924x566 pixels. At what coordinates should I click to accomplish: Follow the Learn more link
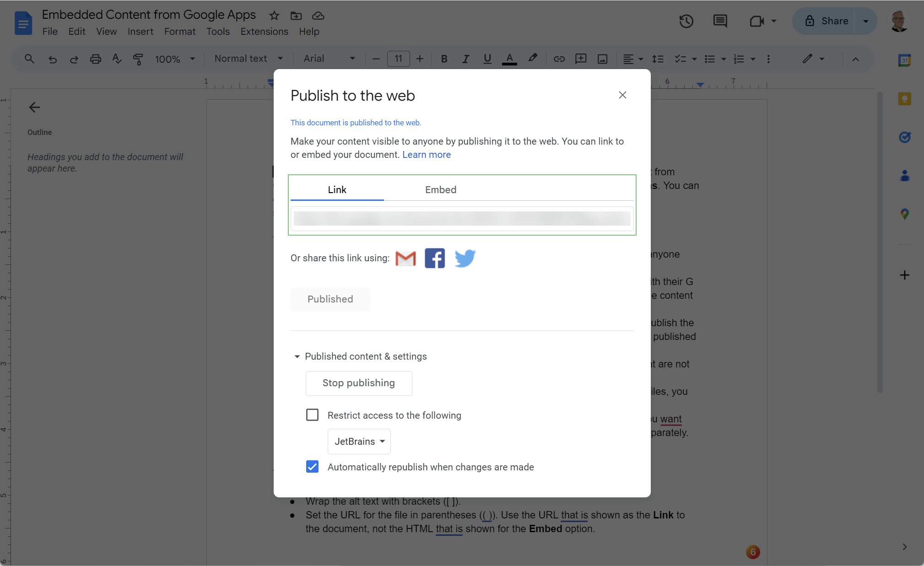[426, 155]
